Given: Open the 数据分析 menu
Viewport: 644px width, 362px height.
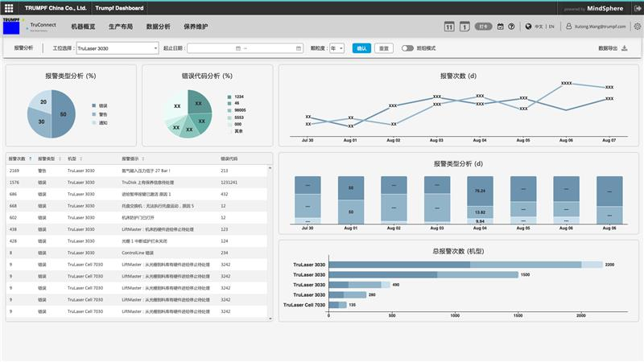Looking at the screenshot, I should 159,27.
